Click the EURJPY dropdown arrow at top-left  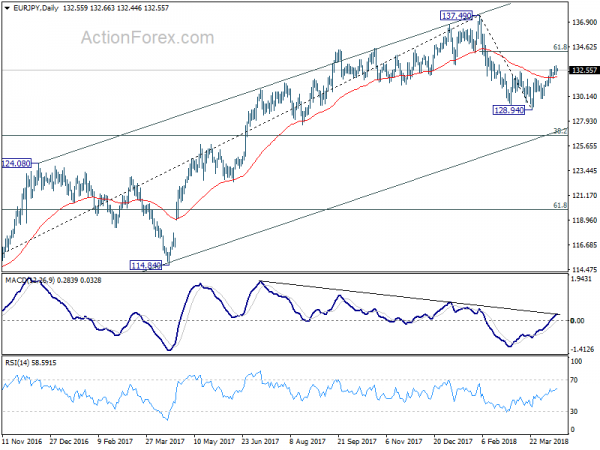pyautogui.click(x=7, y=8)
